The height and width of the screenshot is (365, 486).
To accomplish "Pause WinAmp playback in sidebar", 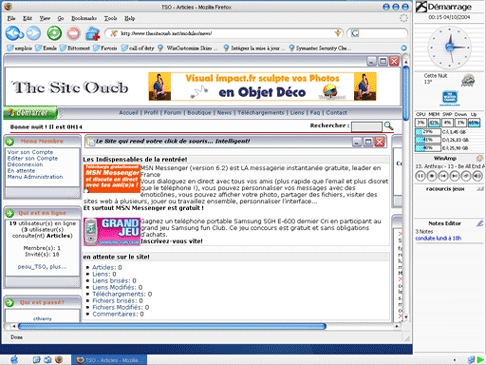I will click(x=420, y=175).
